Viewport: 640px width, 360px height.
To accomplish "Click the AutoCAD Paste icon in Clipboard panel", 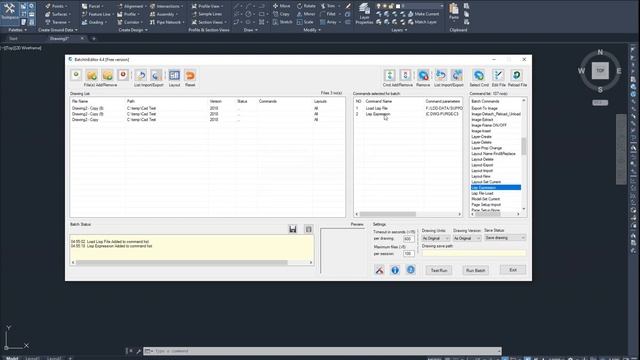I will pyautogui.click(x=454, y=11).
